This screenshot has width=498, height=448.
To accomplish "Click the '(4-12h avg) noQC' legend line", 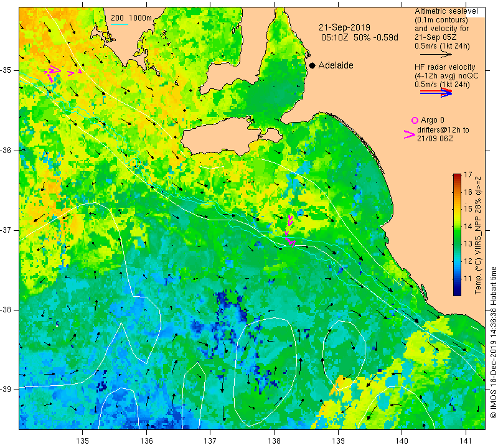I will tap(446, 76).
